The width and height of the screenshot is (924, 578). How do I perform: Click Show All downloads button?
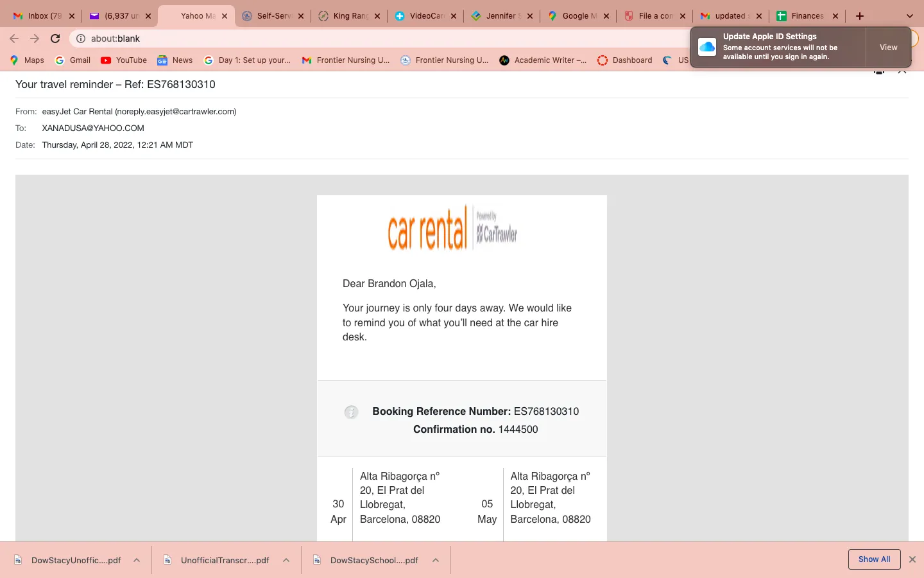tap(874, 559)
